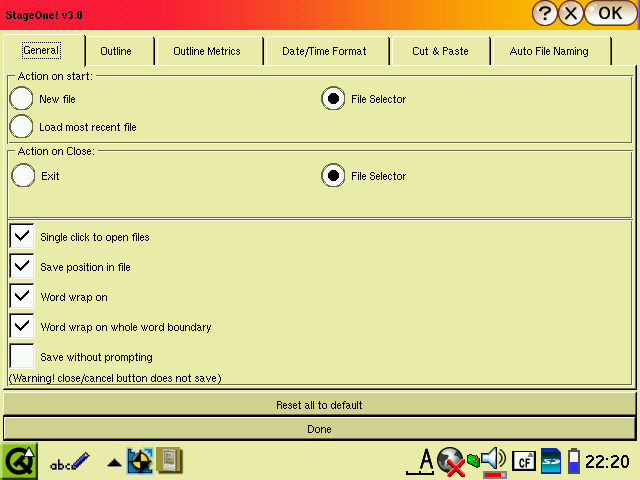Cancel dialog with the X title button
640x480 pixels.
tap(571, 13)
